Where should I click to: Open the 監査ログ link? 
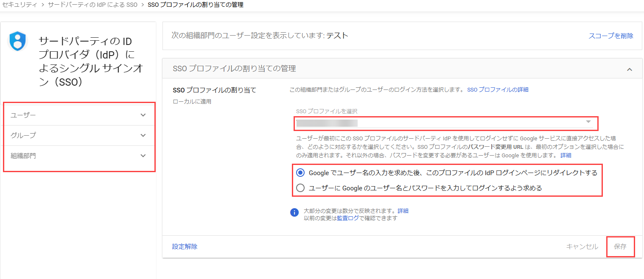pos(348,218)
